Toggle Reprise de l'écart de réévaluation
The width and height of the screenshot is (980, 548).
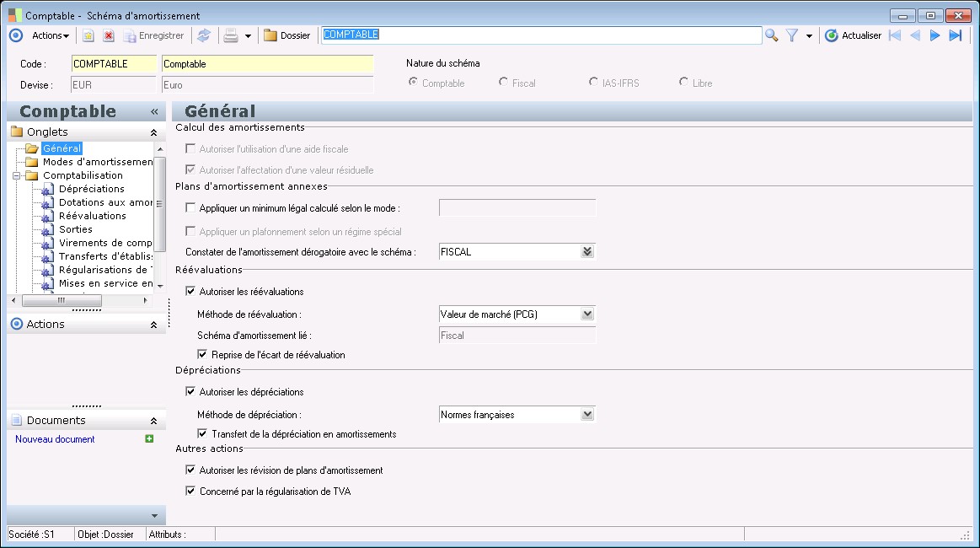coord(202,354)
